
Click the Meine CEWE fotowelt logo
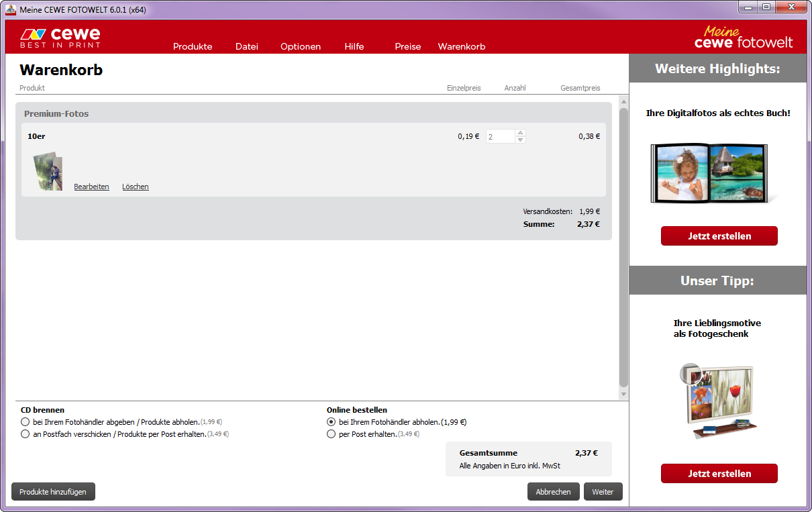[x=744, y=37]
